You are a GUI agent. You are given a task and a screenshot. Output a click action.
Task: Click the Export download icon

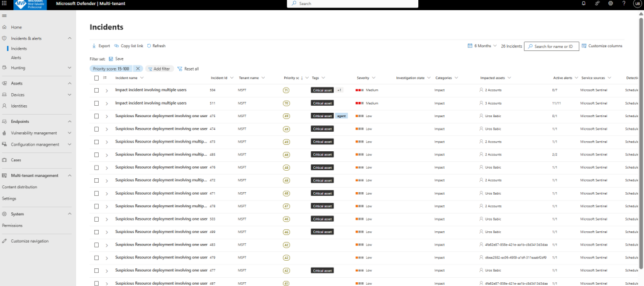(94, 46)
